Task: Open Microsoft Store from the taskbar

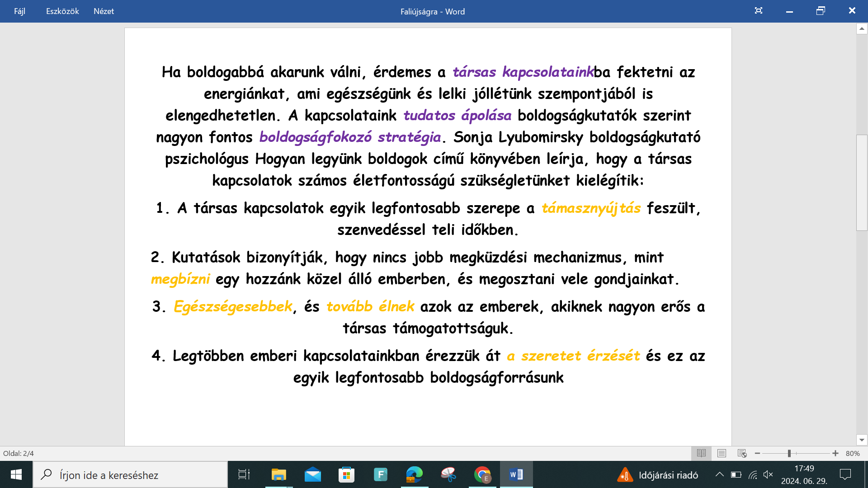Action: click(346, 474)
